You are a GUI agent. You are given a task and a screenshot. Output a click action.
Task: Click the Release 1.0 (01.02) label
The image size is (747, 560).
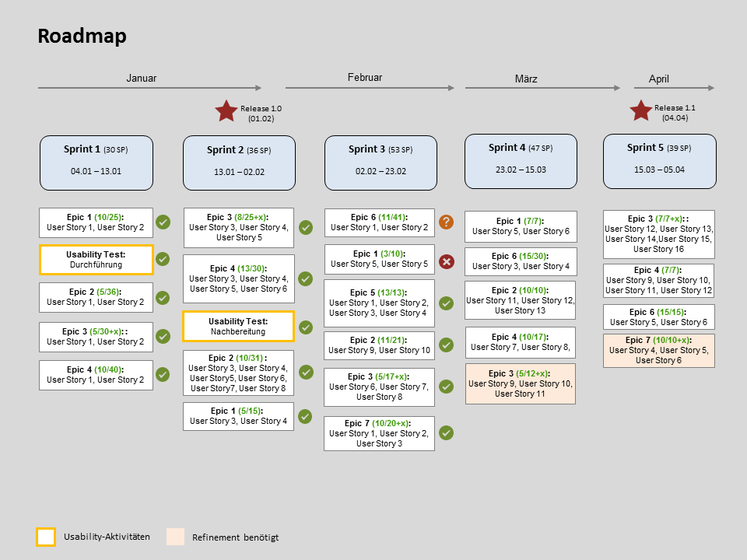[x=261, y=114]
